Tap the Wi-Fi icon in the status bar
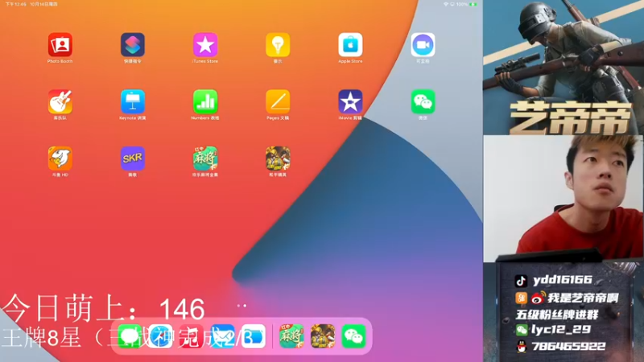This screenshot has width=644, height=362. [446, 4]
